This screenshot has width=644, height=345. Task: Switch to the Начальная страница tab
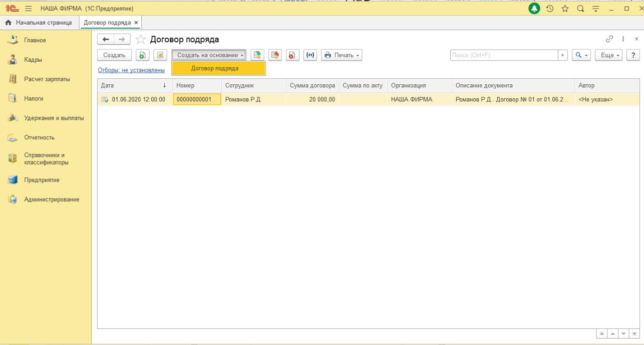39,23
